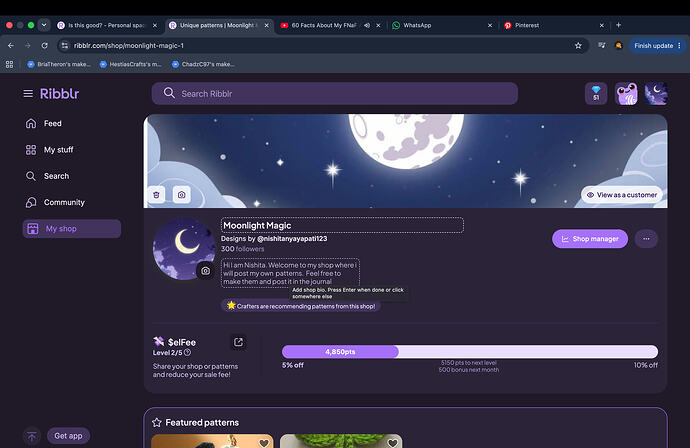Edit the Moonlight Magic shop name
The width and height of the screenshot is (690, 448).
point(342,225)
